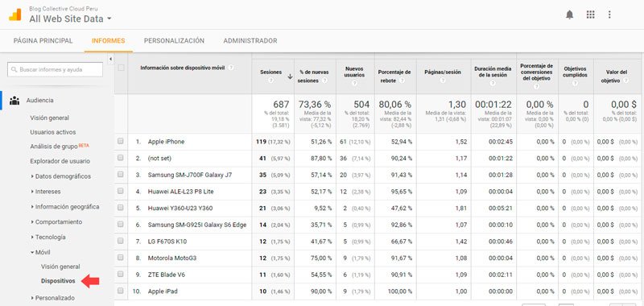The width and height of the screenshot is (644, 306).
Task: Switch to the Personalización tab
Action: (x=174, y=40)
